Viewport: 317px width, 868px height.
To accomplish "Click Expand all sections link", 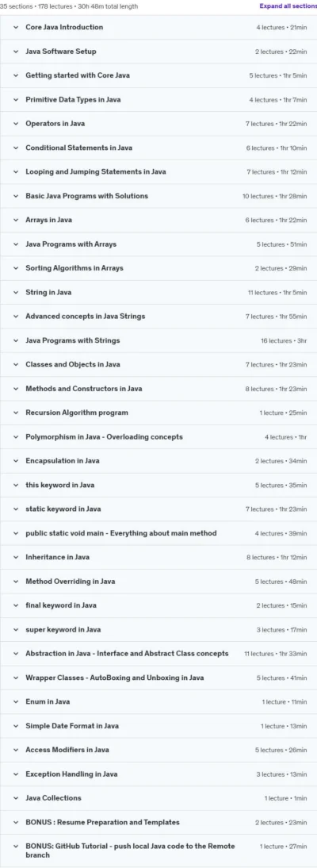I will point(288,6).
